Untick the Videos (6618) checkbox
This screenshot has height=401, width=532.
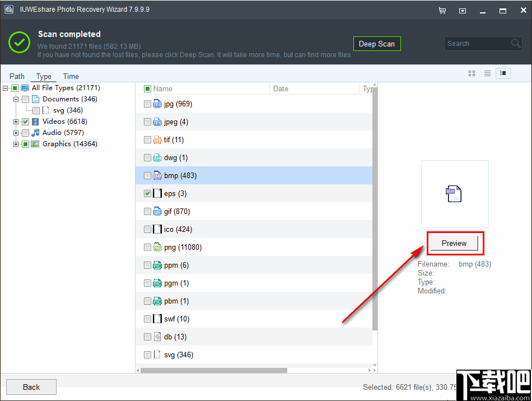25,122
